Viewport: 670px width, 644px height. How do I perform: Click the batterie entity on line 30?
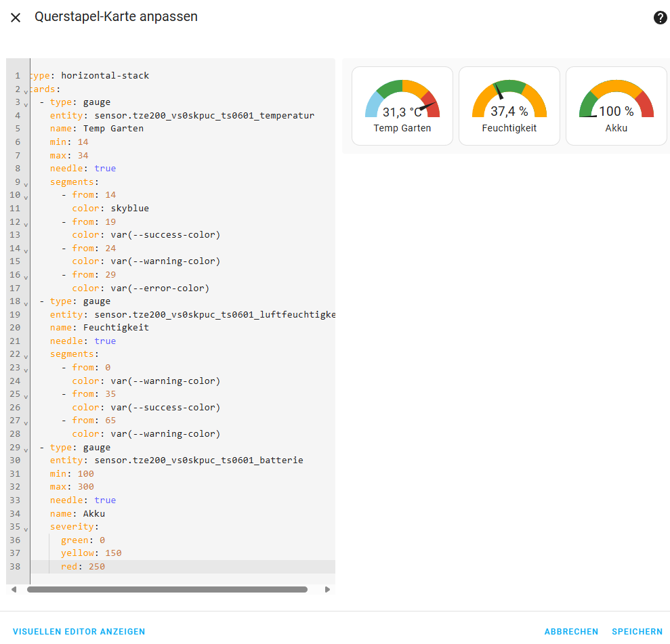click(x=198, y=460)
